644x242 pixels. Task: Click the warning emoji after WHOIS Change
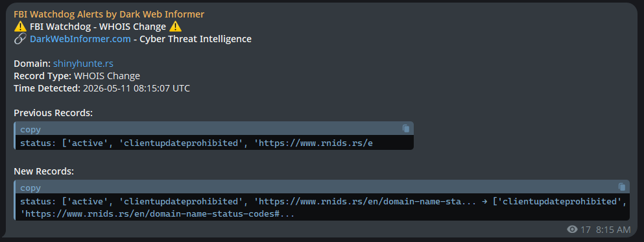pos(175,27)
